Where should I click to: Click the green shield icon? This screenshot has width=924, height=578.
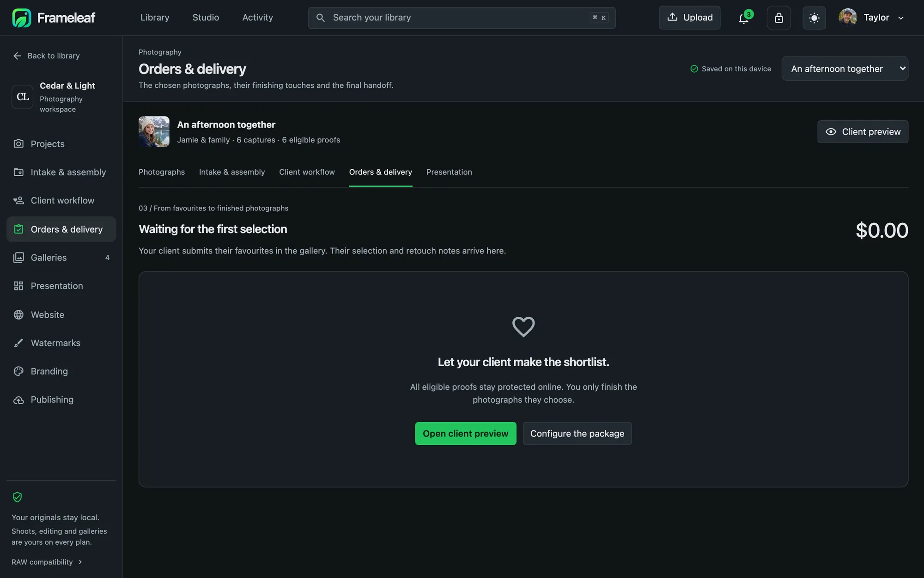point(17,497)
